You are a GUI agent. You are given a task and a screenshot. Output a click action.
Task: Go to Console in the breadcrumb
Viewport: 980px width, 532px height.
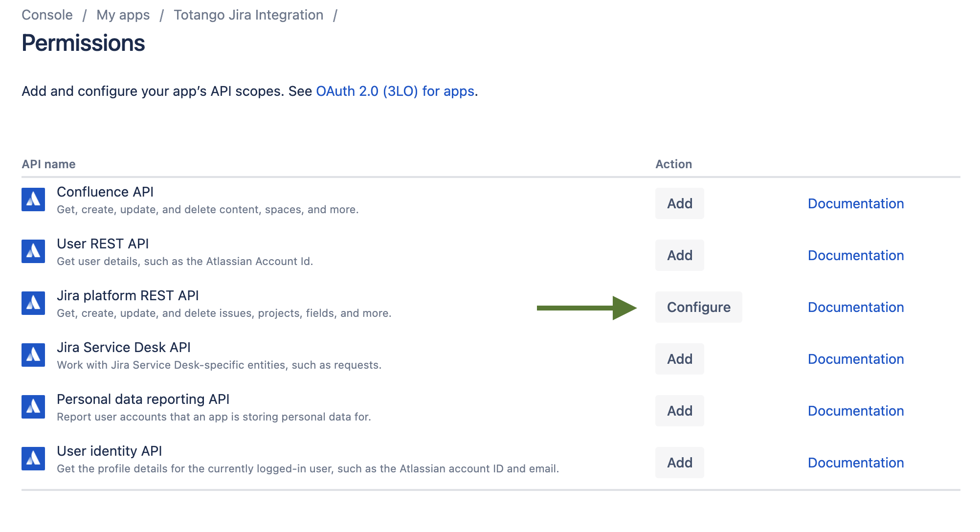(x=47, y=15)
